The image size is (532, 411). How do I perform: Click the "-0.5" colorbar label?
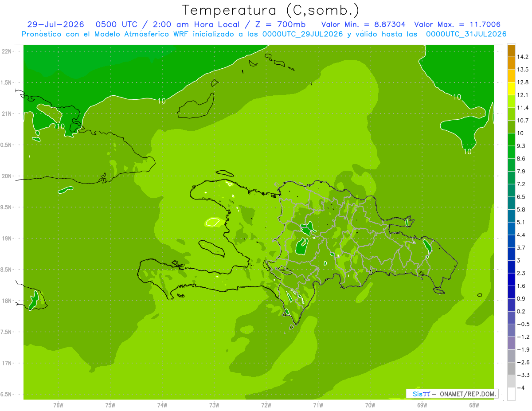pyautogui.click(x=523, y=324)
